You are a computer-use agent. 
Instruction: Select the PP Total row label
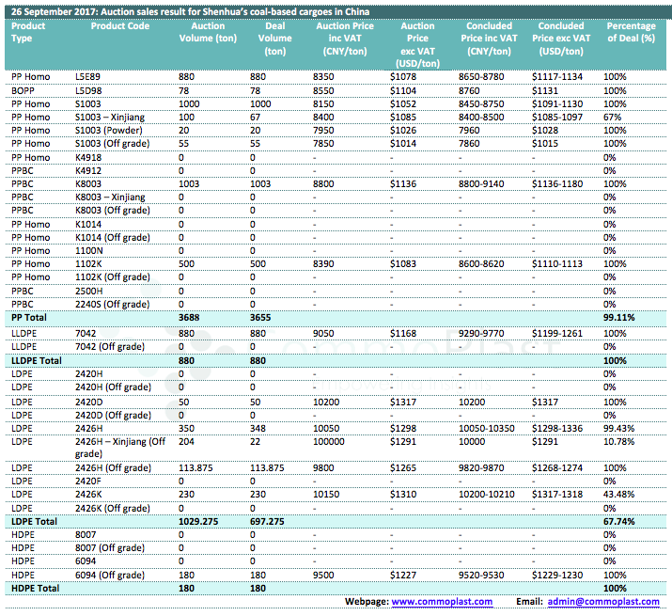tap(29, 319)
